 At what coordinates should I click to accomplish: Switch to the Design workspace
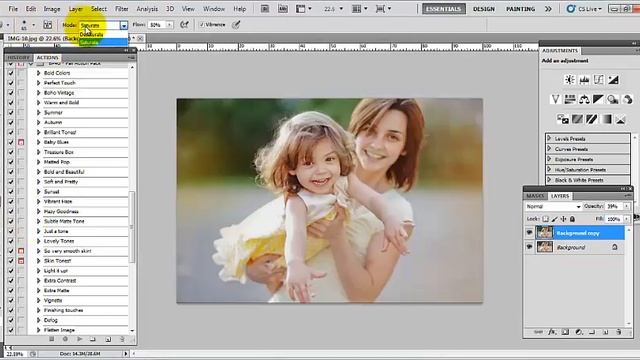pyautogui.click(x=484, y=9)
